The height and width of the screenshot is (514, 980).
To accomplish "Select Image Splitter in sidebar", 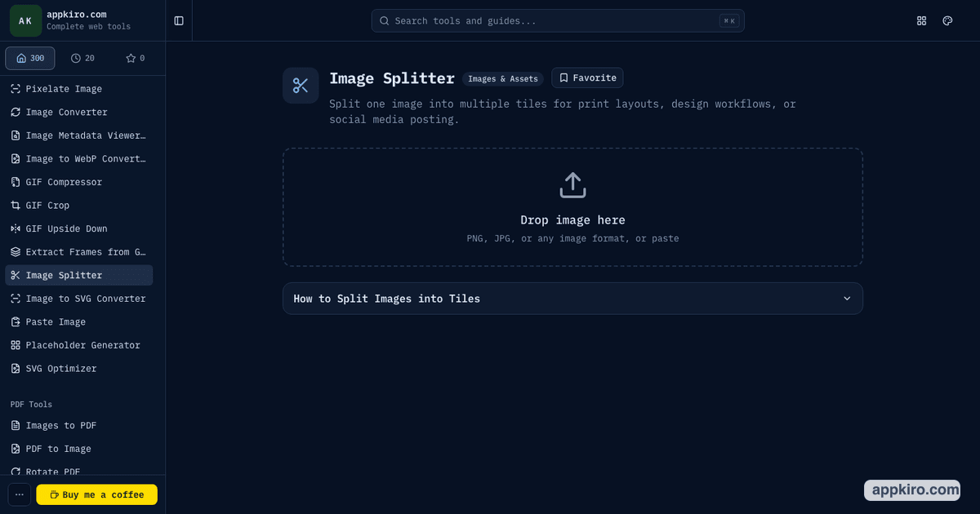I will click(x=78, y=276).
